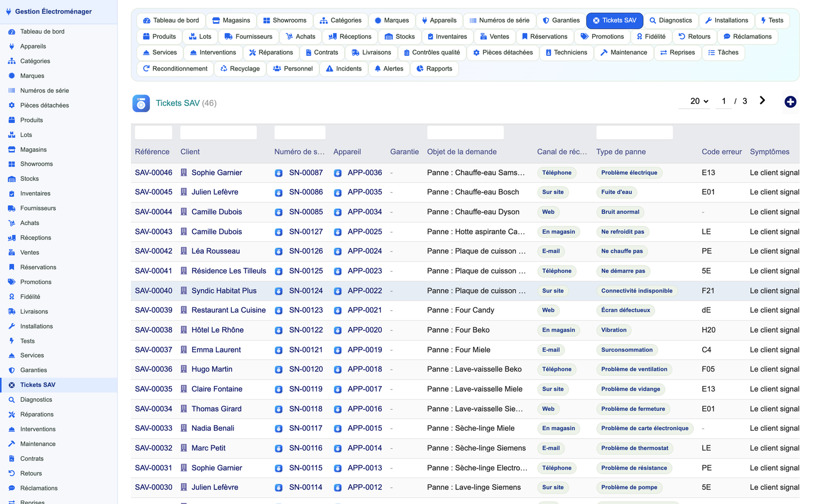Click the blue plus add-ticket icon
The image size is (815, 504).
click(790, 101)
